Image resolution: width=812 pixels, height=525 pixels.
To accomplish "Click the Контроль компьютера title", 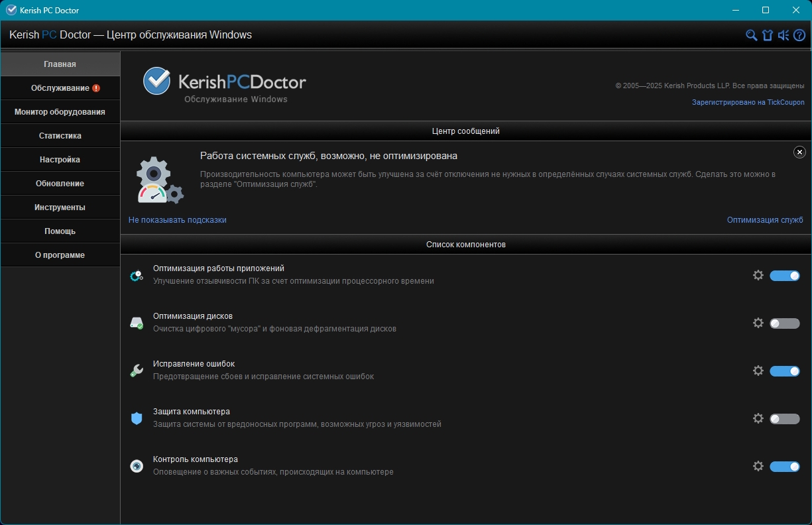I will coord(196,459).
